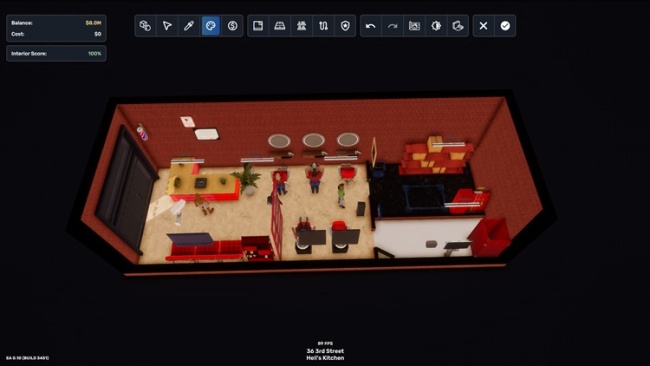
Task: Click the 36 3rd Street address label
Action: pos(325,351)
